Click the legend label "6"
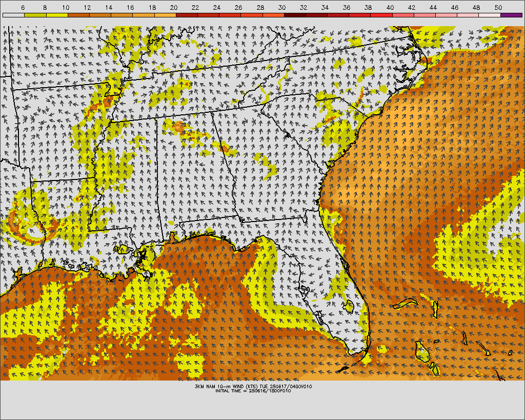The width and height of the screenshot is (525, 420). [x=23, y=7]
